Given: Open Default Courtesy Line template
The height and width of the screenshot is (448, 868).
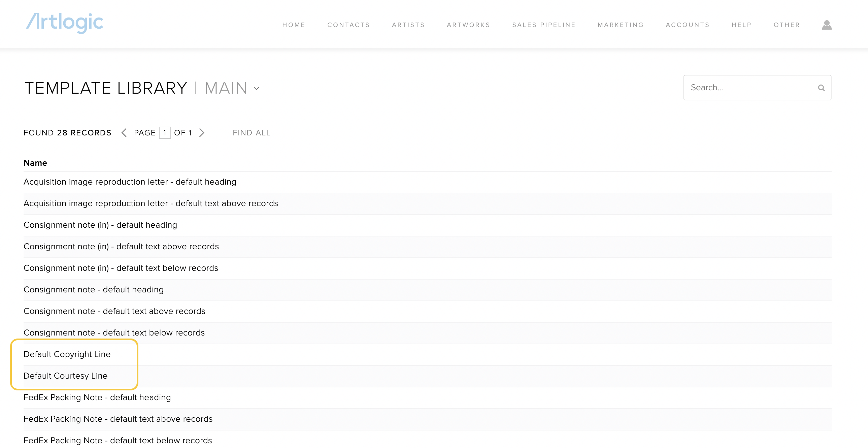Looking at the screenshot, I should click(65, 376).
